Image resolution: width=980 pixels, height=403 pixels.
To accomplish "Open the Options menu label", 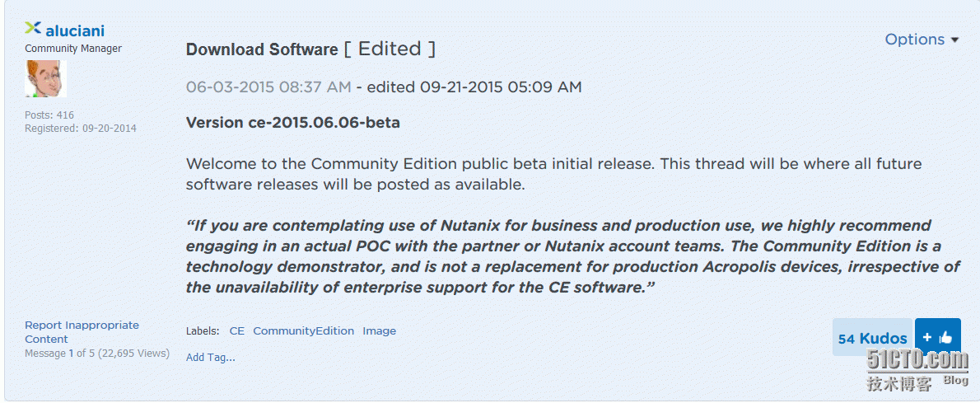I will [915, 40].
